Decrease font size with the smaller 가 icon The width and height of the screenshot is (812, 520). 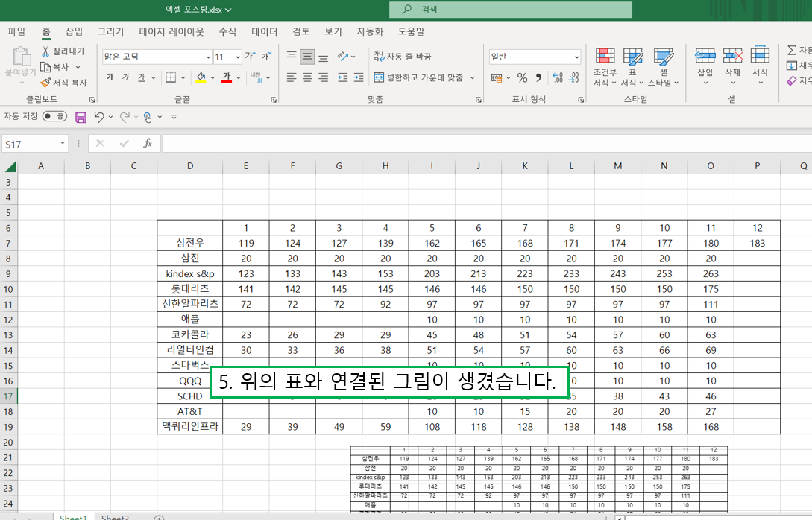(266, 56)
